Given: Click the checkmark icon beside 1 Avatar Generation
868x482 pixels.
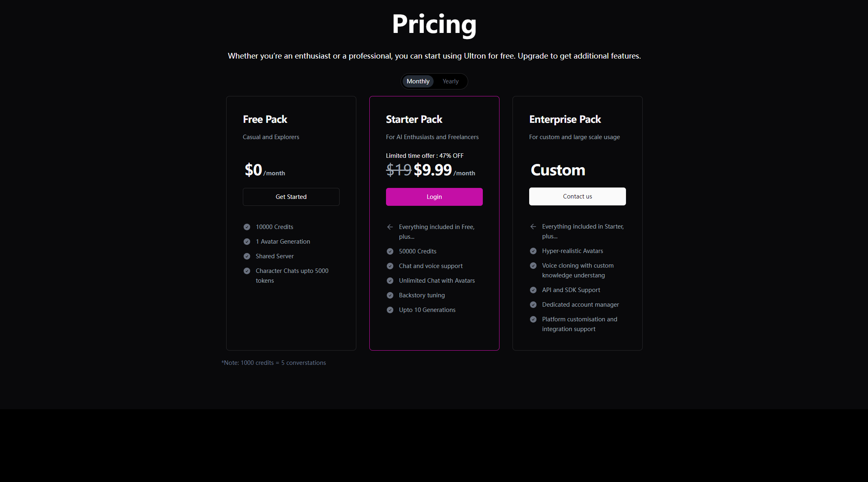Looking at the screenshot, I should 247,242.
